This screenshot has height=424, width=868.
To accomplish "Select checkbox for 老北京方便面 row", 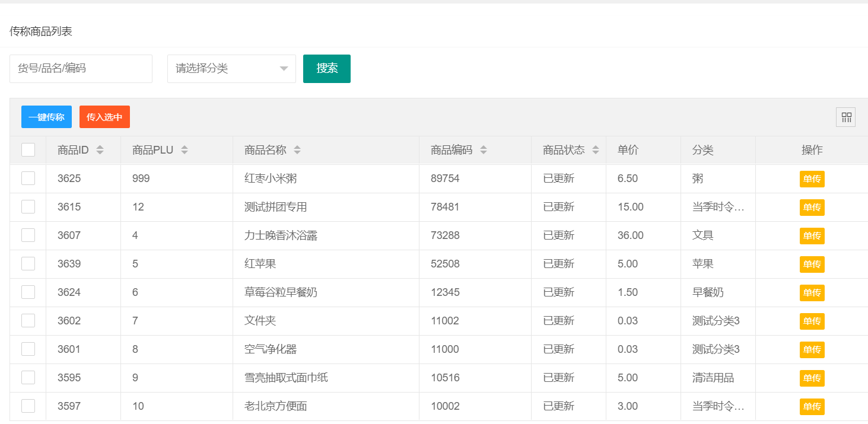I will click(x=28, y=406).
